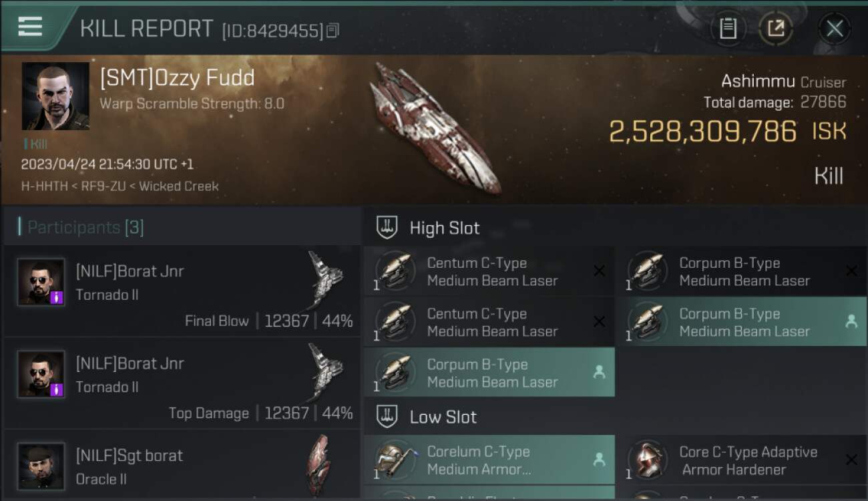
Task: Select Borat Jnr Top Damage entry
Action: click(182, 383)
